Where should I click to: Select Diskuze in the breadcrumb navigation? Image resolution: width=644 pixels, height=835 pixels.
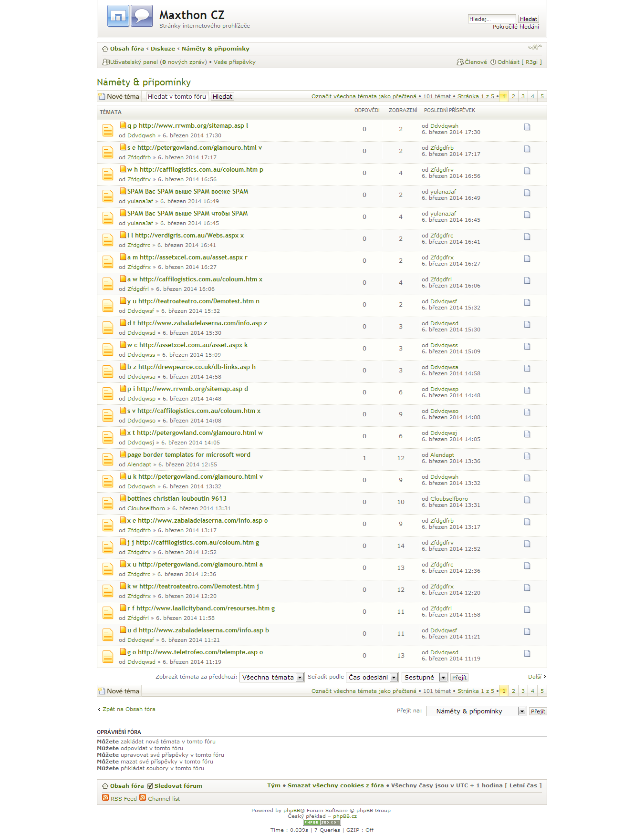pyautogui.click(x=163, y=49)
